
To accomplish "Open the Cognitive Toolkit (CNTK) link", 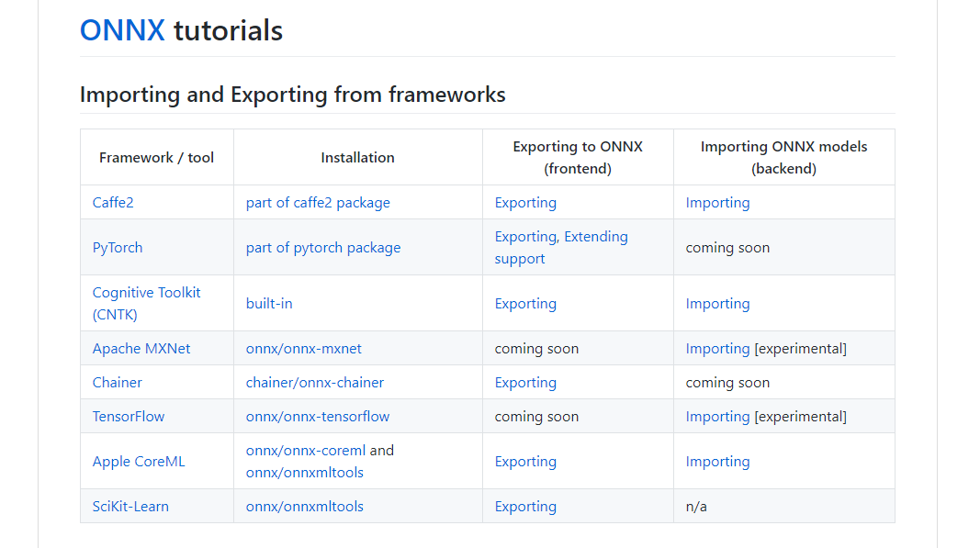I will [146, 303].
